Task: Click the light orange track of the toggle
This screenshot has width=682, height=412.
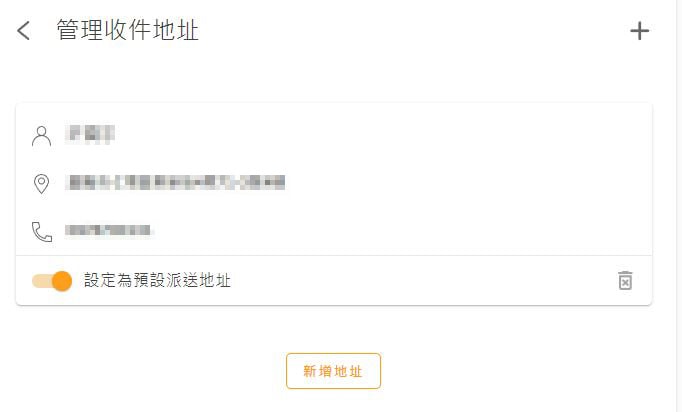Action: (40, 281)
